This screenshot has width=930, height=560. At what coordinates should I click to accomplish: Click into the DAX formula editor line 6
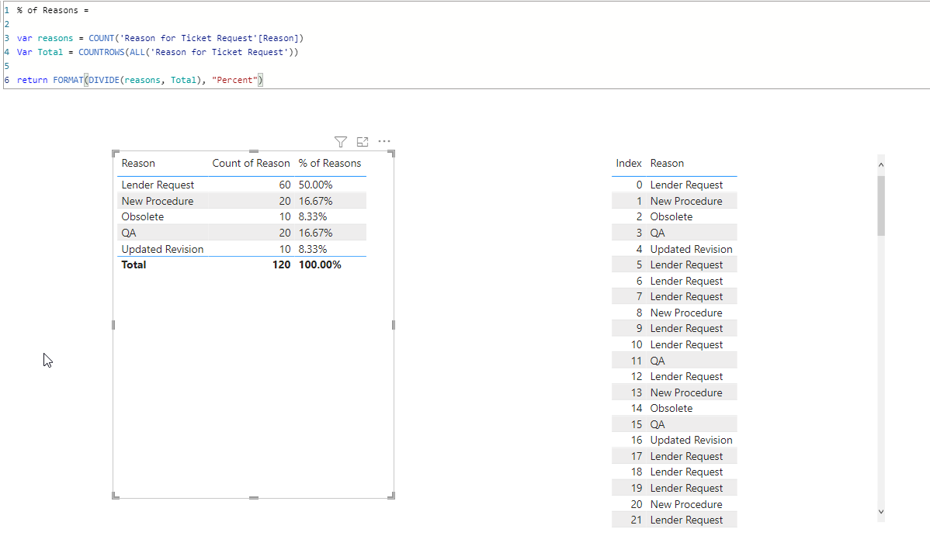[x=140, y=80]
